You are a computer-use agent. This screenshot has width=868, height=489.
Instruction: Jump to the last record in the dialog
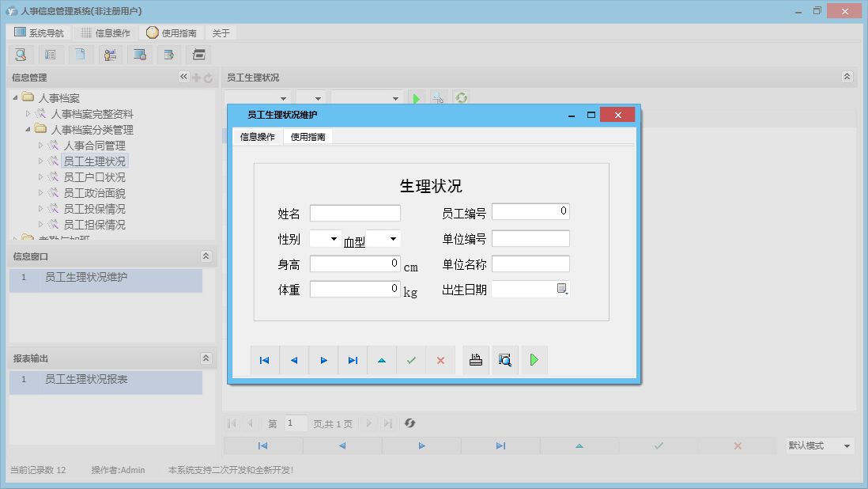[353, 360]
